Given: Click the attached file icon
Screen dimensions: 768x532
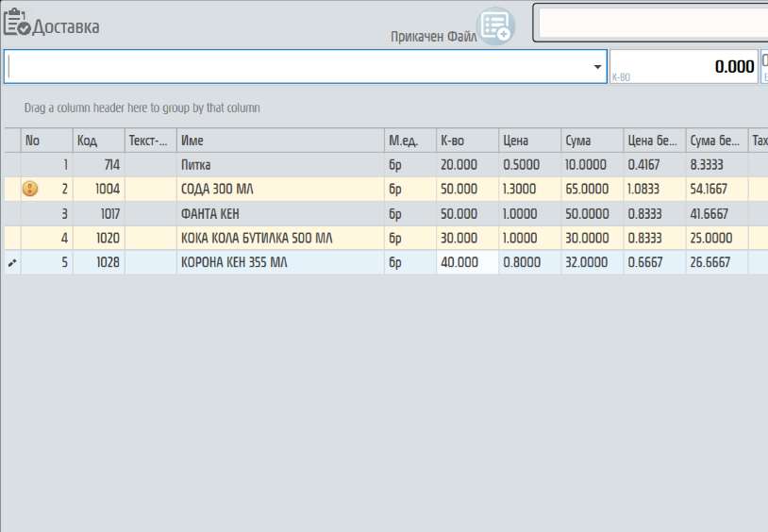Looking at the screenshot, I should pos(495,25).
